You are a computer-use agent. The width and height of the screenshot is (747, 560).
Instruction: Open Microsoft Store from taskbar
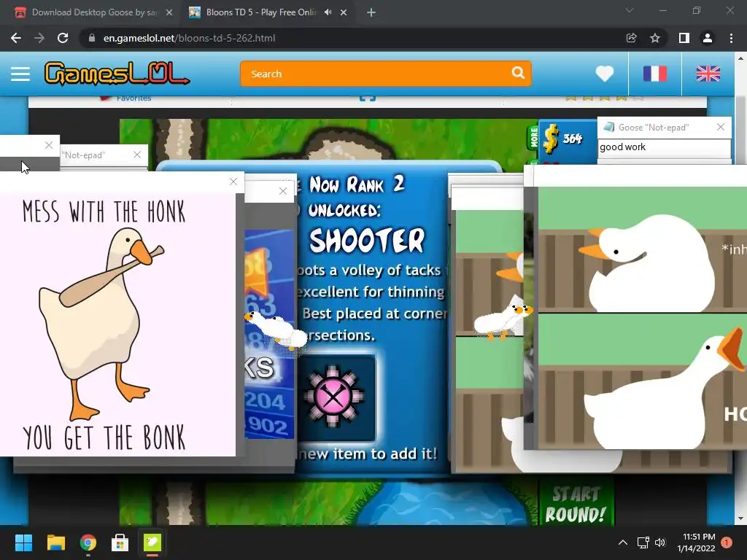[x=120, y=542]
